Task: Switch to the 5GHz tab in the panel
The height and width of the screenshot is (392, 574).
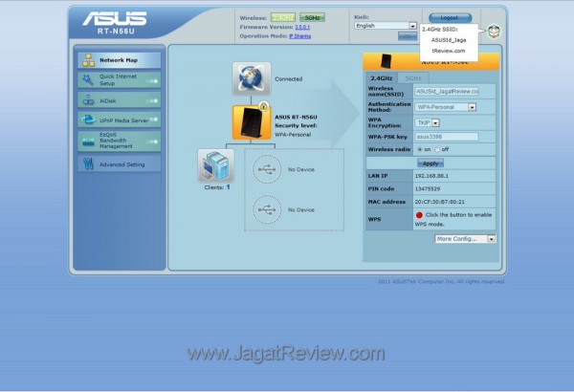Action: coord(413,78)
